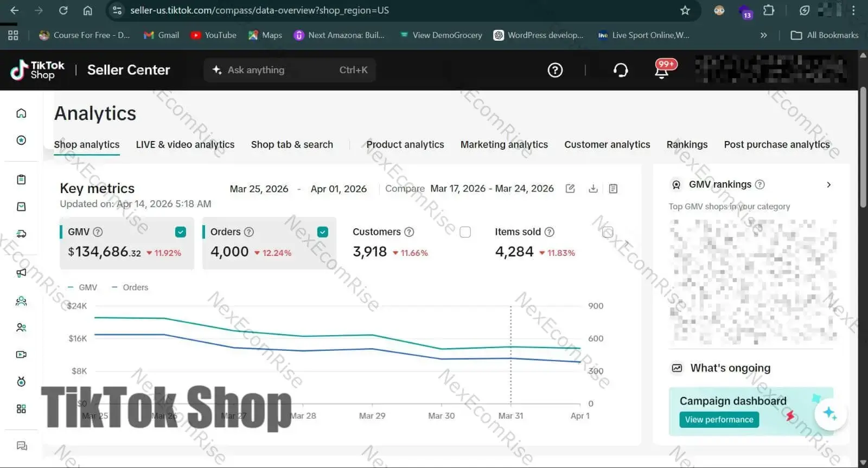868x468 pixels.
Task: Open the products bag sidebar icon
Action: [x=21, y=207]
